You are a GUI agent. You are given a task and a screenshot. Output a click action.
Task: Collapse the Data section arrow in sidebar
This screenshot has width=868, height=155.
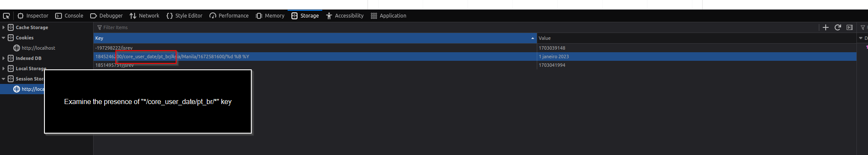click(x=861, y=38)
